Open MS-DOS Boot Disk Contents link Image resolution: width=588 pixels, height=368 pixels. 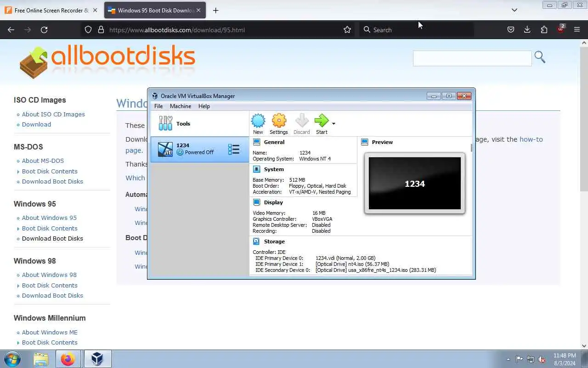50,171
